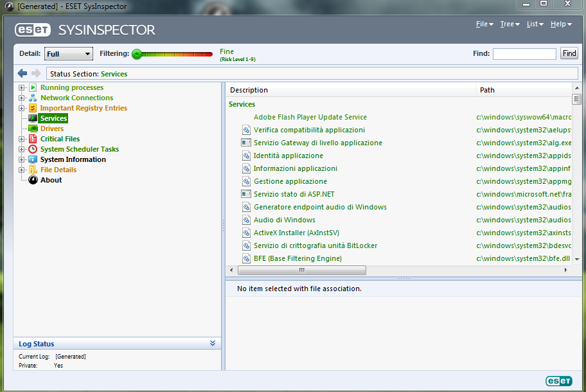
Task: Click the ESET logo in bottom corner
Action: click(559, 381)
